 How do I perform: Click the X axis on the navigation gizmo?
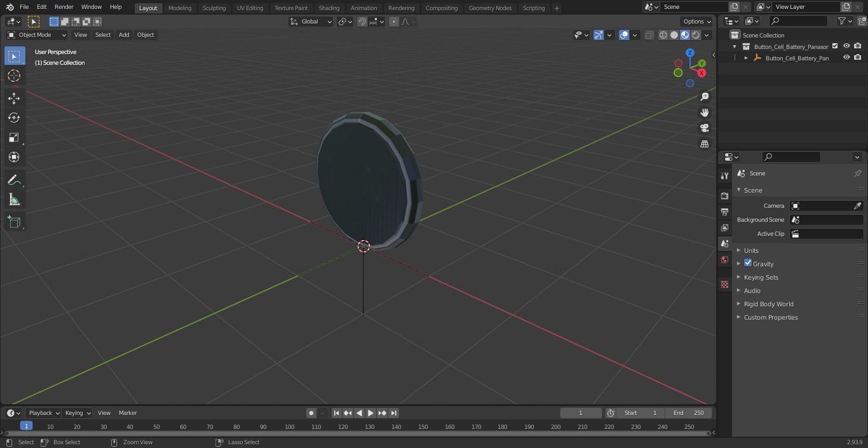point(702,73)
